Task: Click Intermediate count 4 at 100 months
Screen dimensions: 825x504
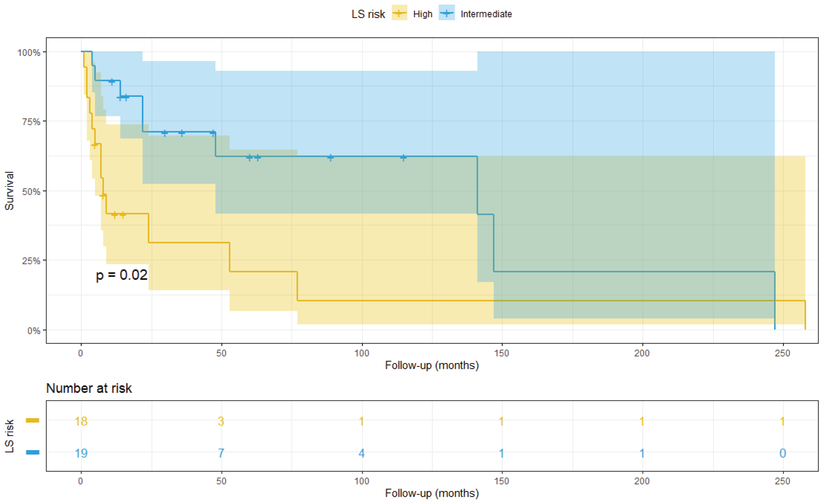Action: click(x=362, y=453)
